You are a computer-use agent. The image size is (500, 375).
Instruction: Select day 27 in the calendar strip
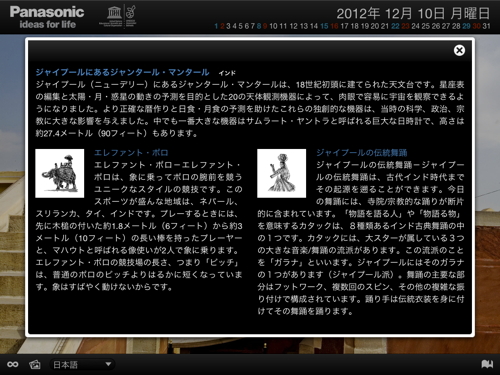click(x=446, y=26)
